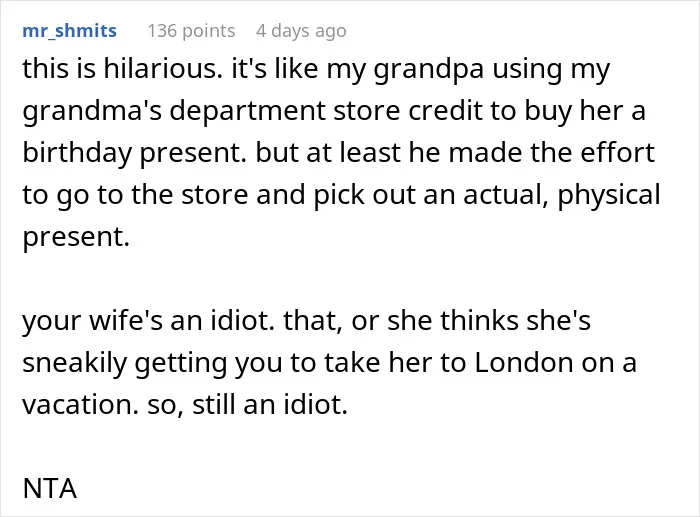Click the 136 points score label
This screenshot has height=517, width=700.
point(191,31)
